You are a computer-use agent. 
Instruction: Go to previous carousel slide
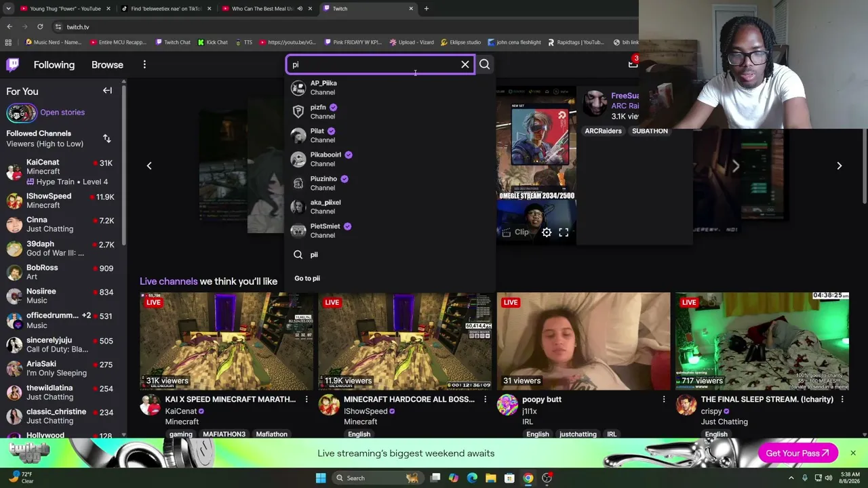coord(149,165)
